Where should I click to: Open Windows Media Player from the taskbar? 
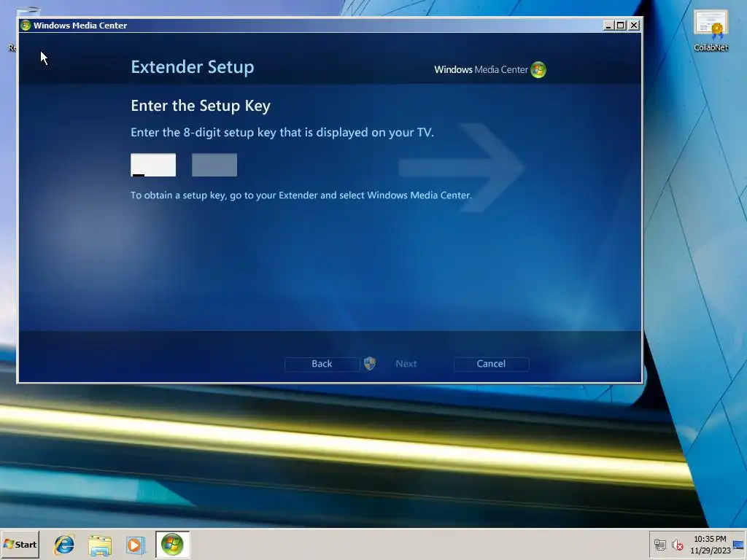135,545
